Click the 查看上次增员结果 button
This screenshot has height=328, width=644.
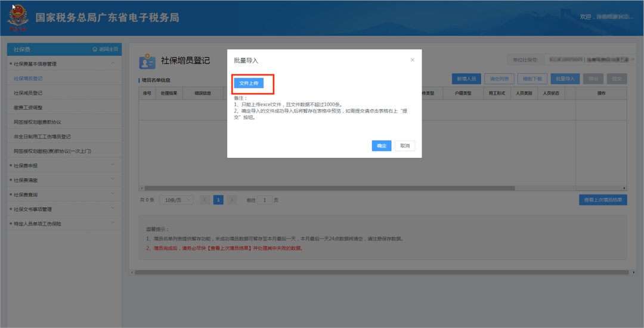[x=603, y=200]
